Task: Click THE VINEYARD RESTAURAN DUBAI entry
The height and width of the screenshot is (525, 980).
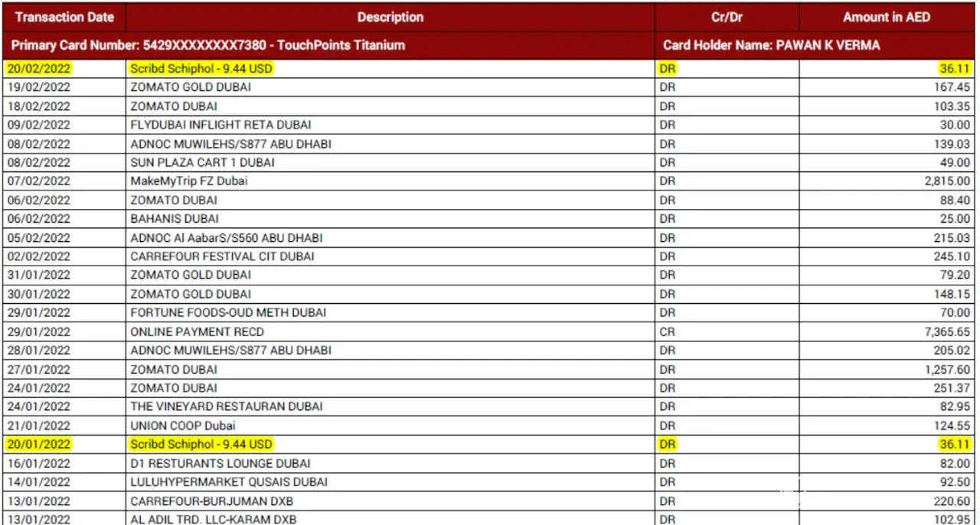Action: click(x=227, y=406)
